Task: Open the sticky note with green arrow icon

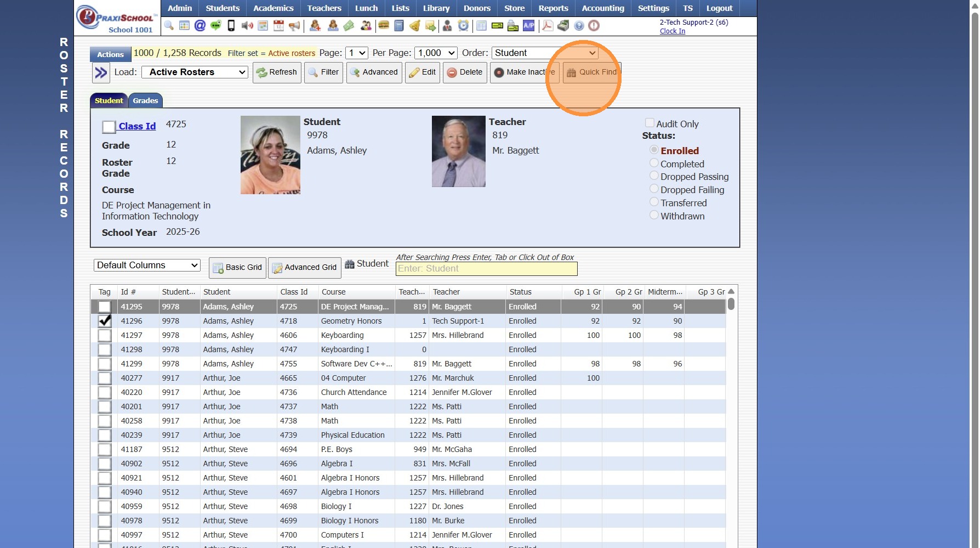Action: click(431, 26)
